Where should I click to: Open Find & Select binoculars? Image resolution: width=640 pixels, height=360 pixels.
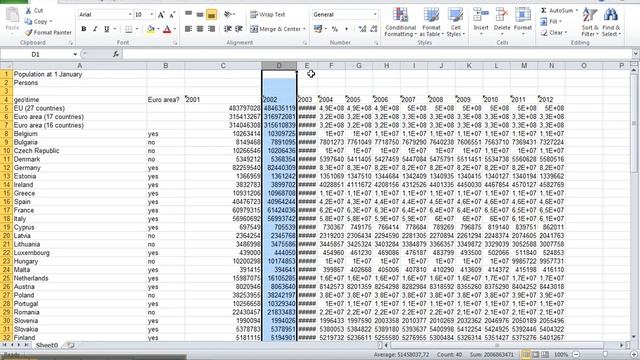coord(611,22)
